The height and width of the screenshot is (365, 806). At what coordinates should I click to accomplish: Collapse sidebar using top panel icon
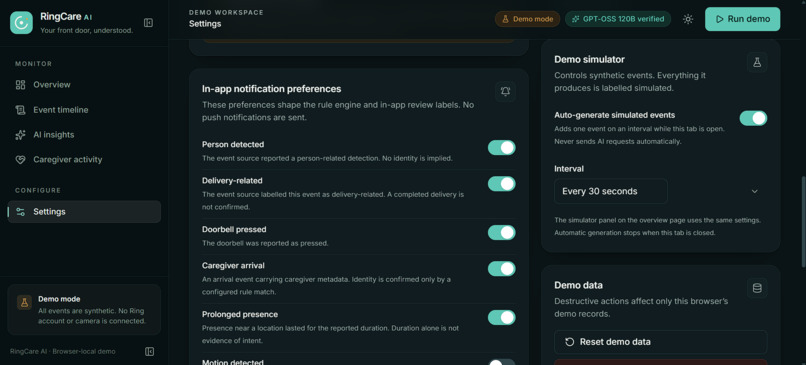[149, 23]
